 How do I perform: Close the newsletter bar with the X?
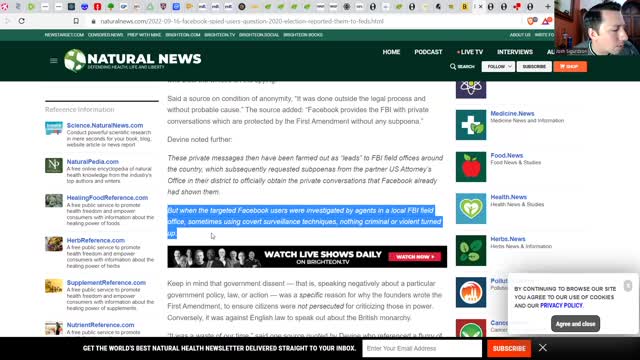542,348
